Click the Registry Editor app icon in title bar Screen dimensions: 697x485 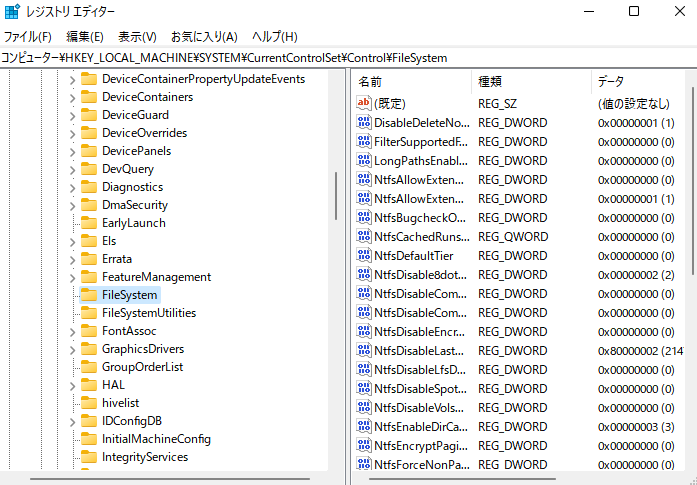click(x=13, y=11)
